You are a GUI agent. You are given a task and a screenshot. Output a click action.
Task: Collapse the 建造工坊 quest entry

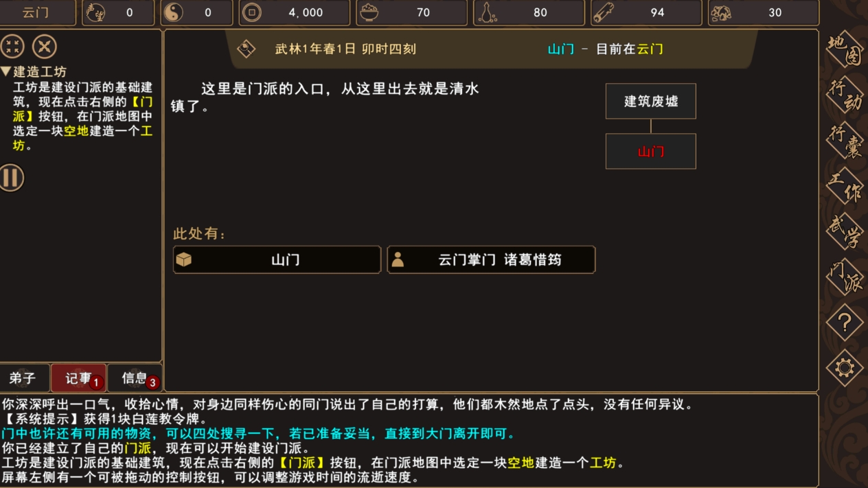[34, 71]
